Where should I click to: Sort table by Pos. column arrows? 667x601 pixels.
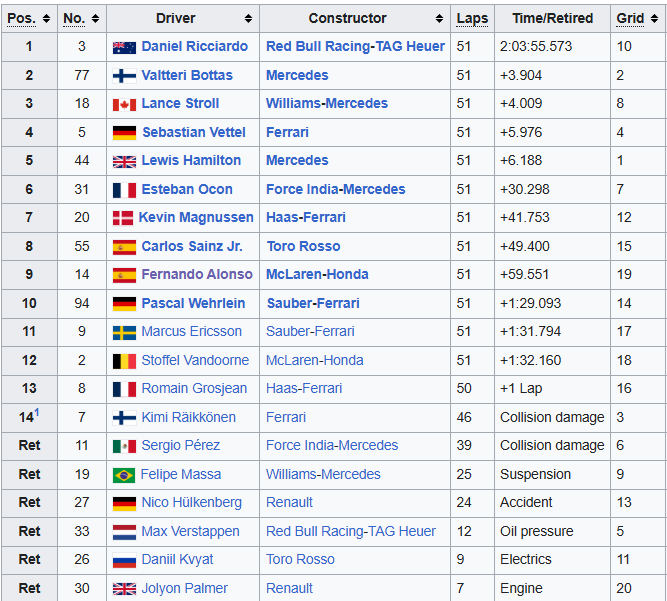coord(46,19)
